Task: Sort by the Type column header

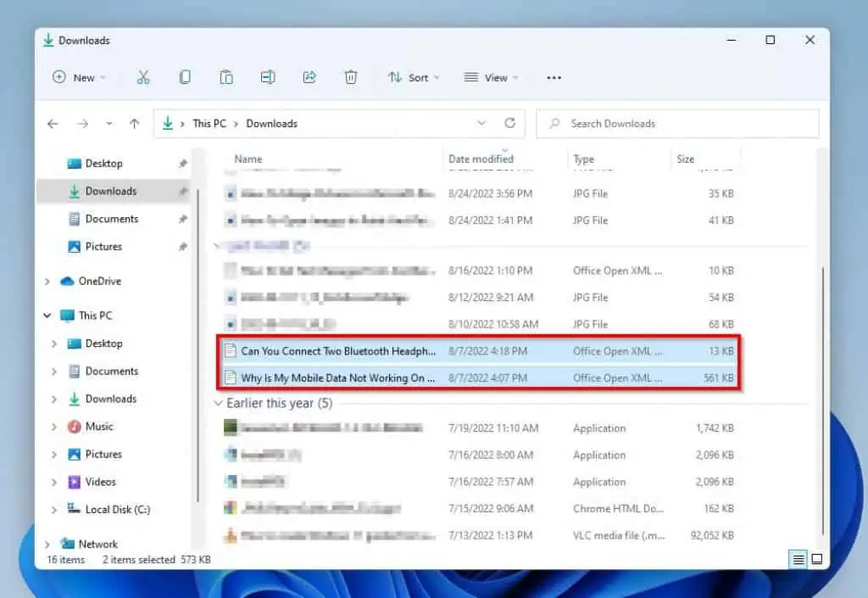Action: (x=583, y=159)
